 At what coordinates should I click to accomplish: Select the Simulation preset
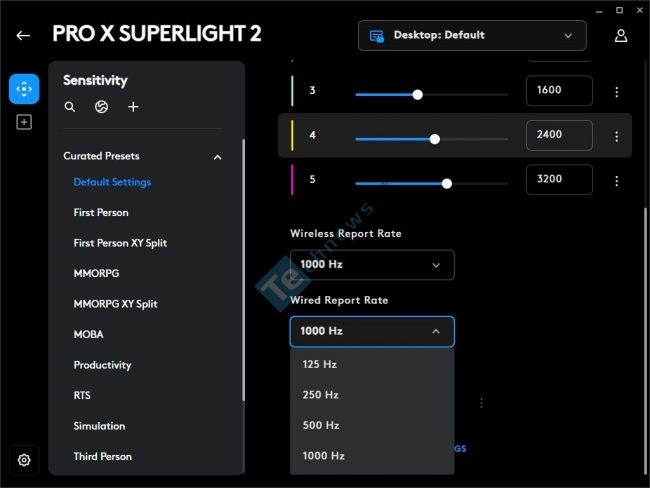click(99, 426)
